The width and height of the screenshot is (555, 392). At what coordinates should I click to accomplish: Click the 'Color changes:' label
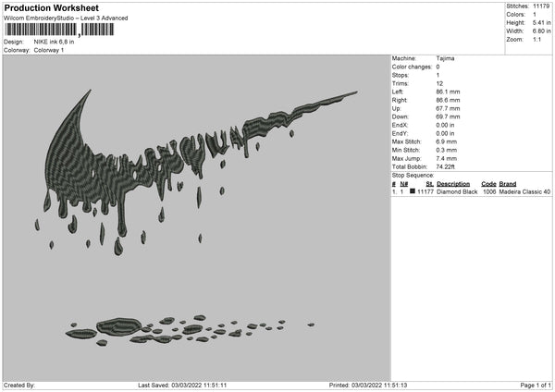(x=412, y=67)
